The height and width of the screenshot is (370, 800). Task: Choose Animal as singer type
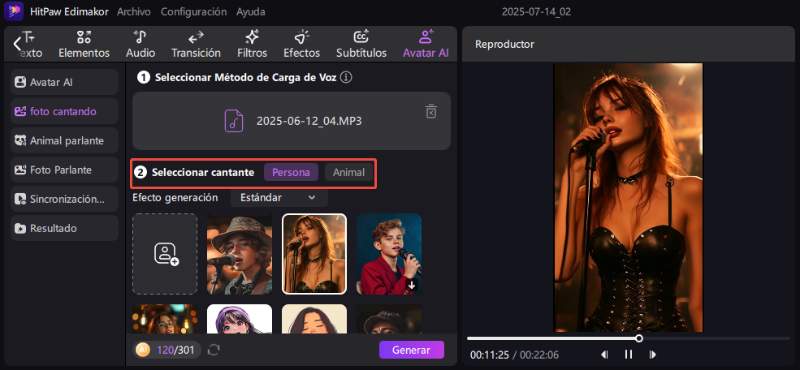pyautogui.click(x=349, y=172)
